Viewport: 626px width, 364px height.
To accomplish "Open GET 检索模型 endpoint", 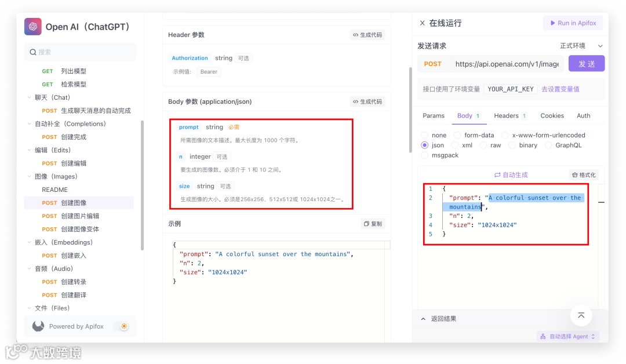I will click(x=79, y=84).
